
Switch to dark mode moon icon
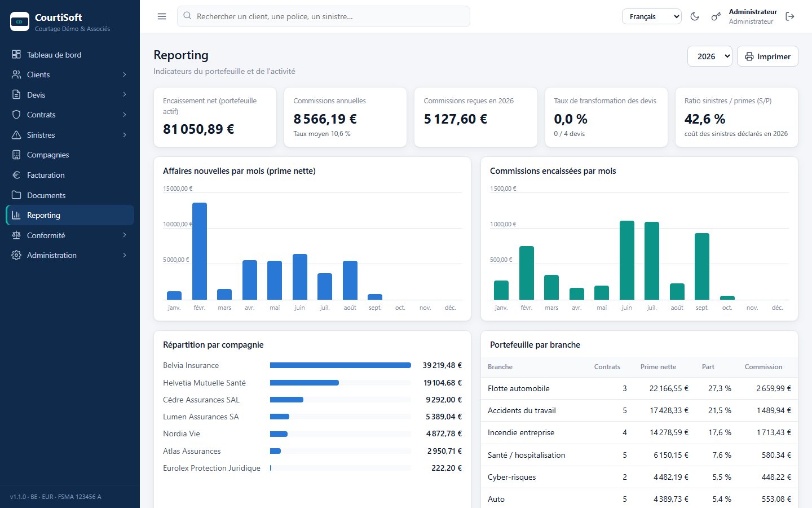click(695, 16)
